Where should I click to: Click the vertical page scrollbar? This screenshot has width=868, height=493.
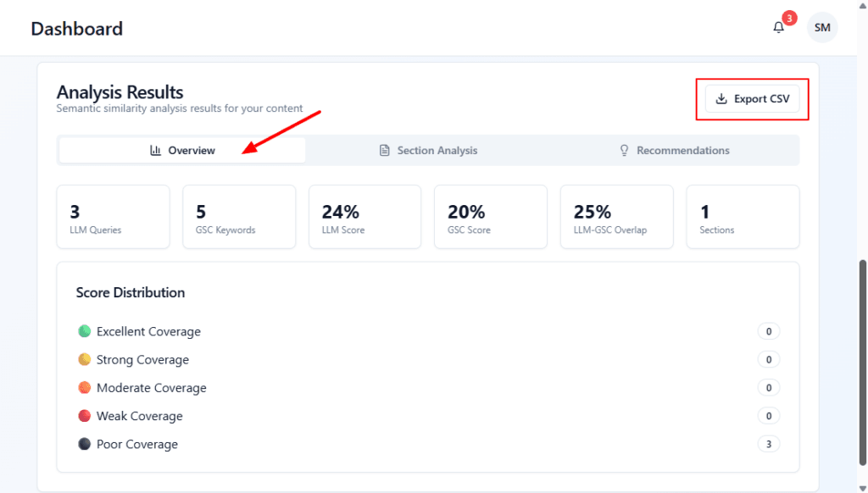click(x=863, y=356)
